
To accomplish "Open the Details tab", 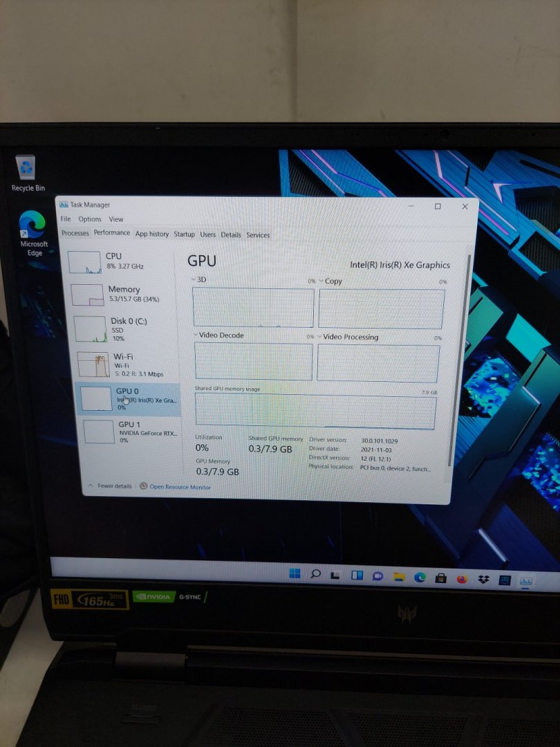I will click(x=231, y=235).
